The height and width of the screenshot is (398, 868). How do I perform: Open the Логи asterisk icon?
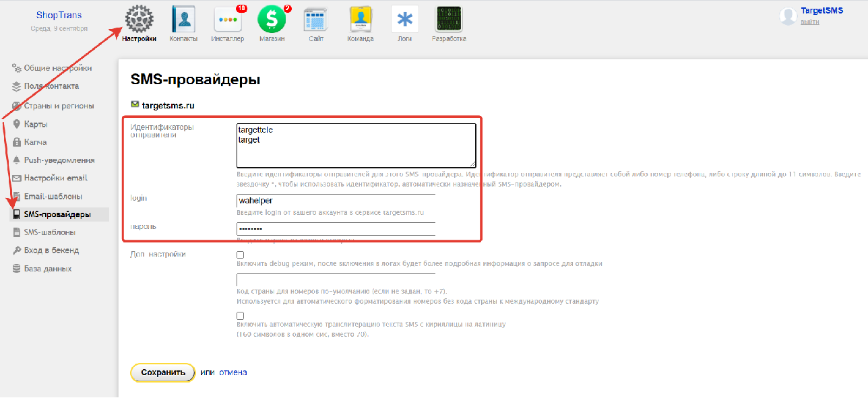[405, 20]
